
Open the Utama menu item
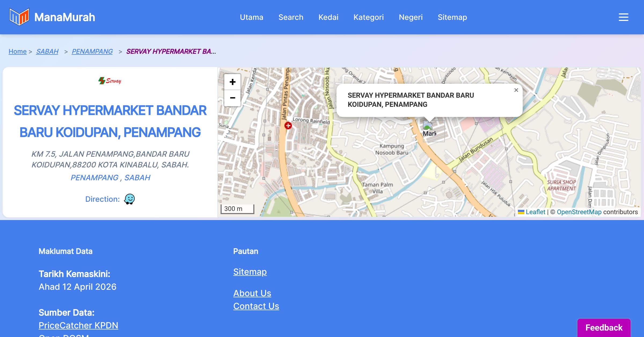[251, 17]
